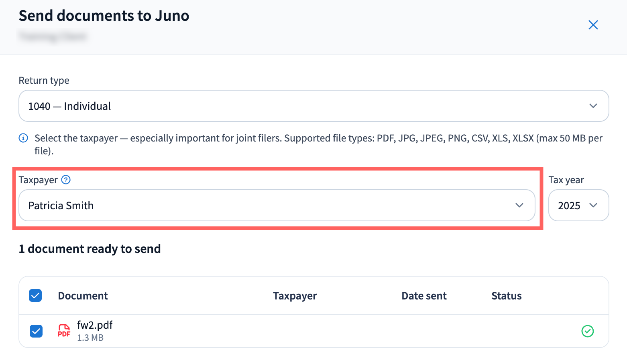Viewport: 627px width, 364px height.
Task: Click the 1.3 MB file size text
Action: (x=90, y=338)
